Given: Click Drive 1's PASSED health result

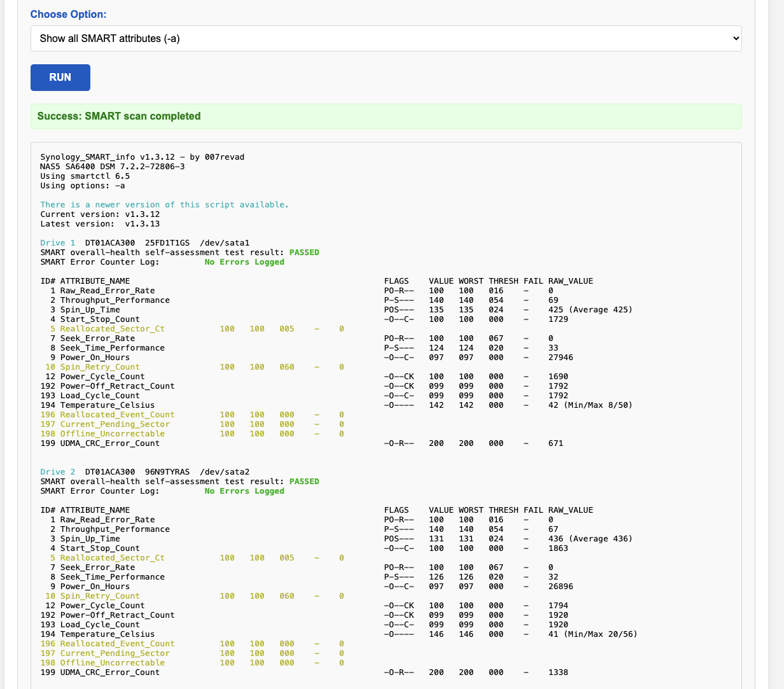Looking at the screenshot, I should [304, 253].
